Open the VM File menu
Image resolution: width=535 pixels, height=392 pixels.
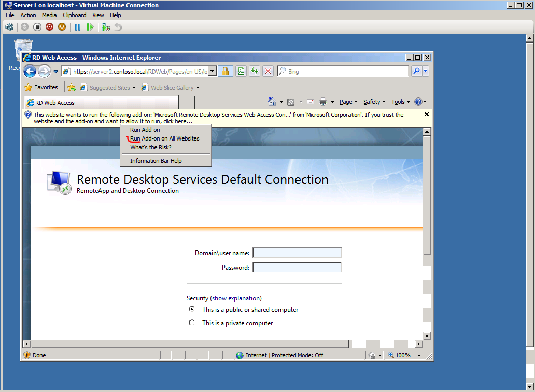tap(10, 15)
